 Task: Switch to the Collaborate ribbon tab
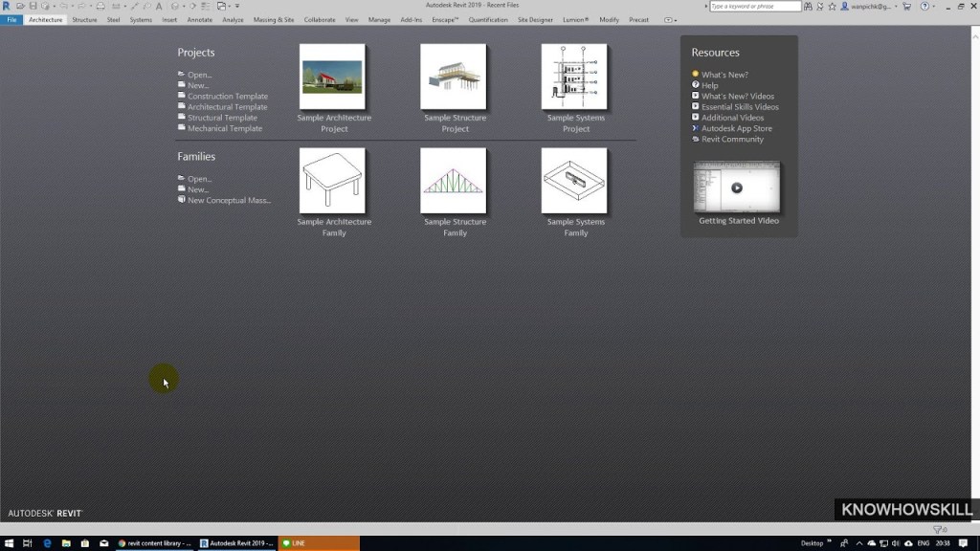click(x=320, y=19)
